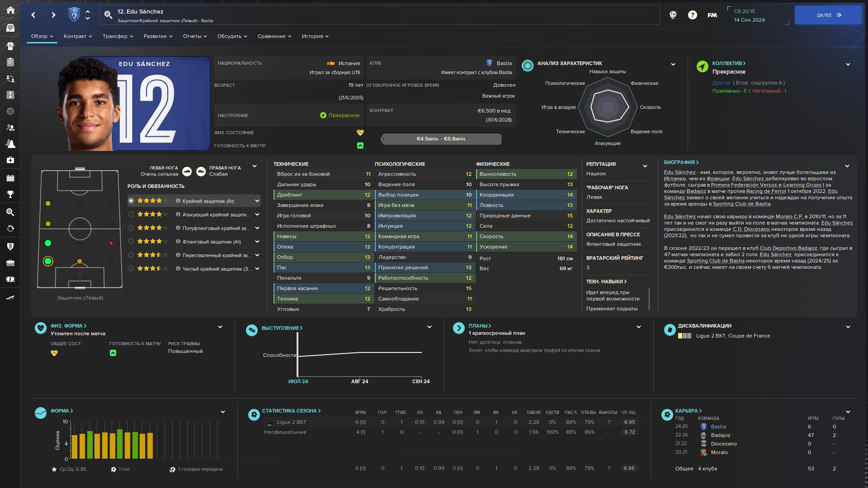The image size is (868, 488).
Task: Expand the Анализ характеристик panel dropdown
Action: click(x=673, y=64)
